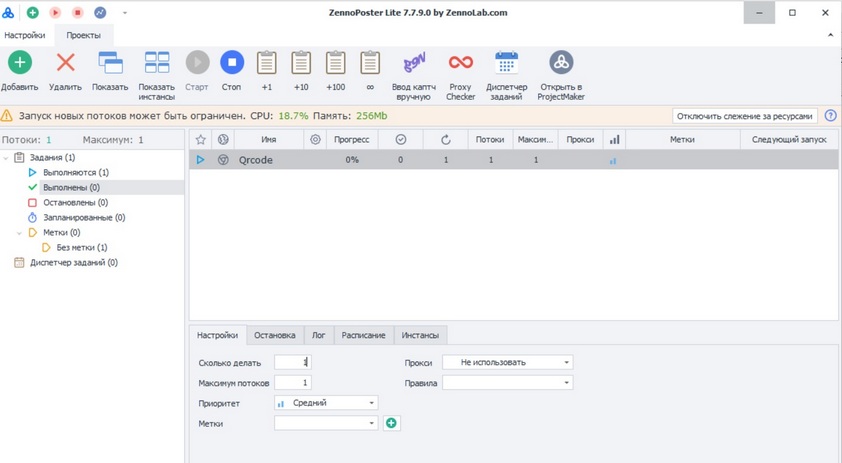Click the green Добавить plus icon
The height and width of the screenshot is (463, 842).
(x=20, y=62)
